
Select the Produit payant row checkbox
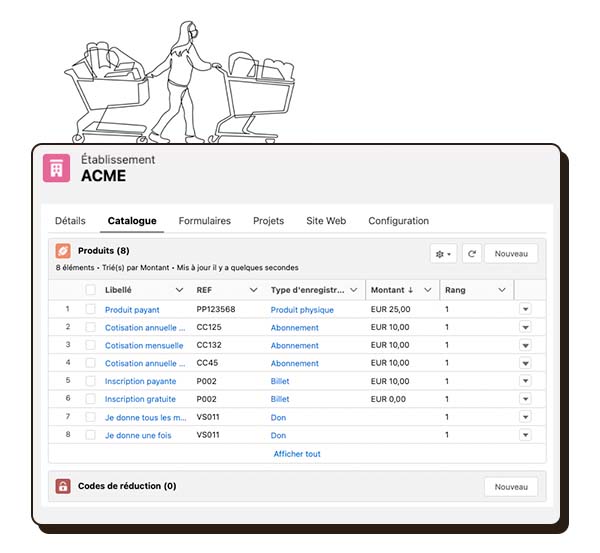90,310
